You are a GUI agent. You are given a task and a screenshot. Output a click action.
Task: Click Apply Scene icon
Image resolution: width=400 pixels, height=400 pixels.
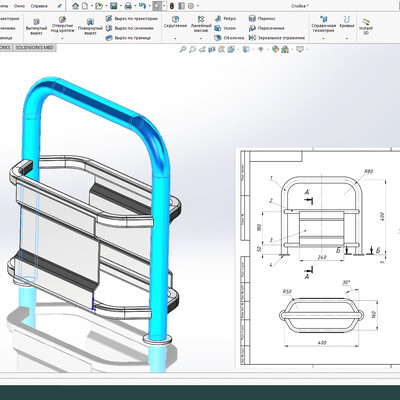(285, 50)
